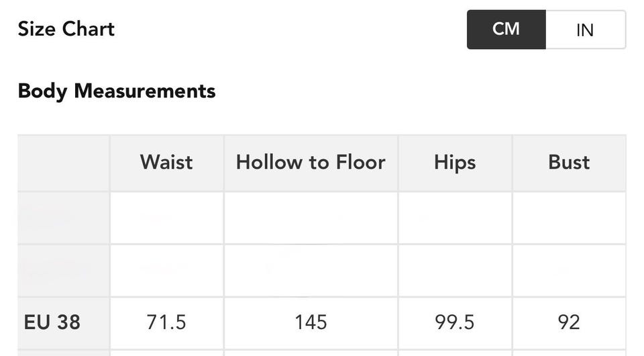
Task: Click the blank Hips cell in the second data row
Action: click(455, 271)
